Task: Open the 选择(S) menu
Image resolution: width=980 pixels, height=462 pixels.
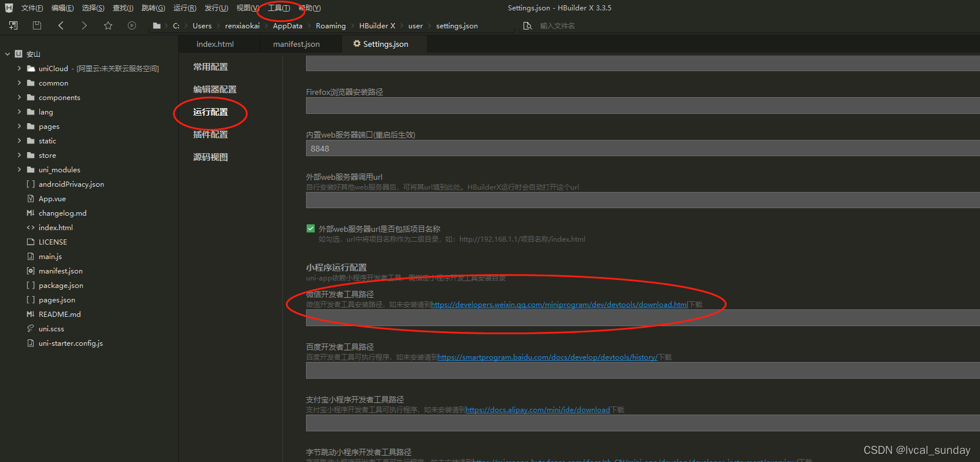Action: pos(93,8)
